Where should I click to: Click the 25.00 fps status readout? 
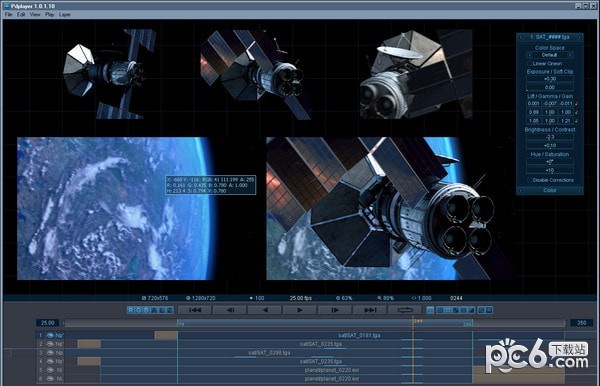pyautogui.click(x=301, y=298)
